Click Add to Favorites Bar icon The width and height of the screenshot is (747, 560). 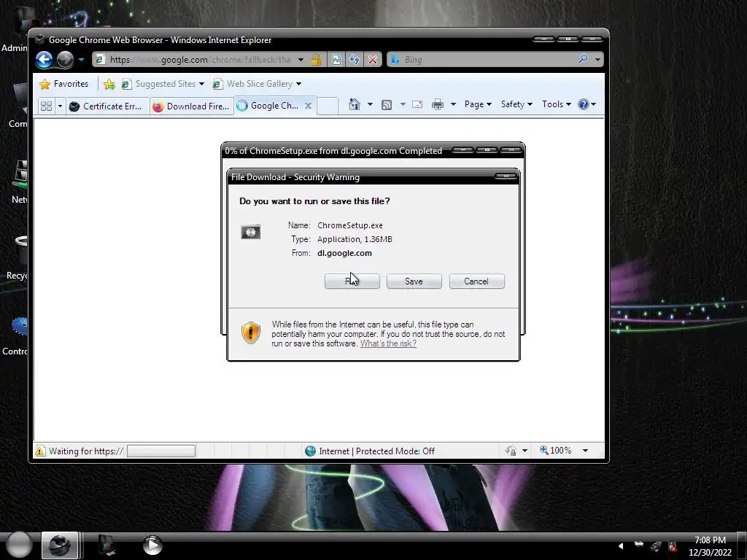click(109, 84)
